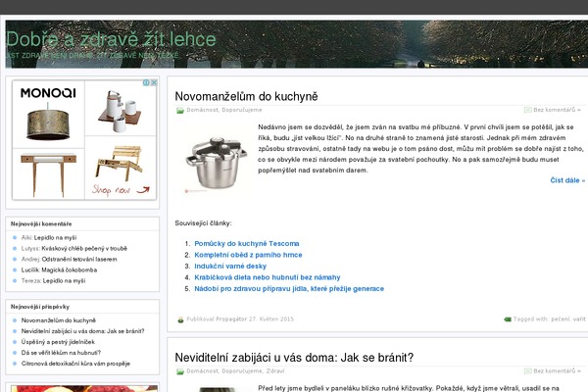The image size is (588, 392).
Task: Open sidebar post Citronová detoxikační kúra vám prospěje
Action: (75, 364)
